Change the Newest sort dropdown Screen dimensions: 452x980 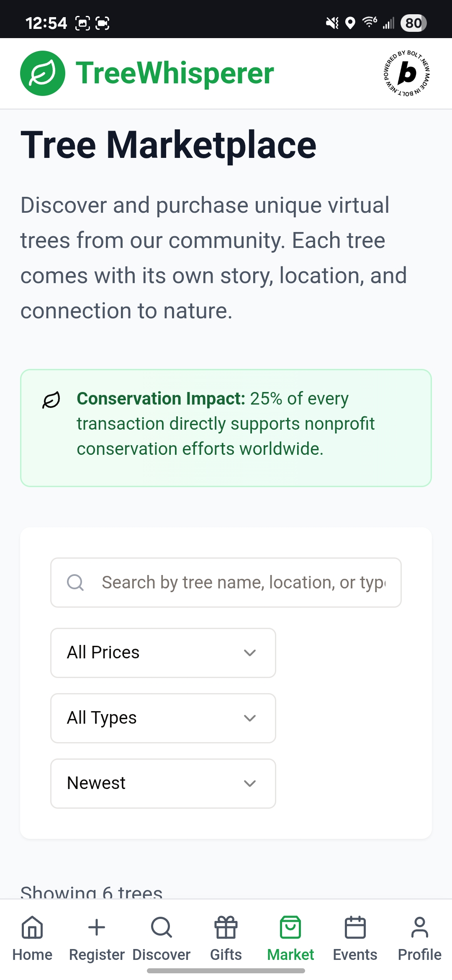163,783
